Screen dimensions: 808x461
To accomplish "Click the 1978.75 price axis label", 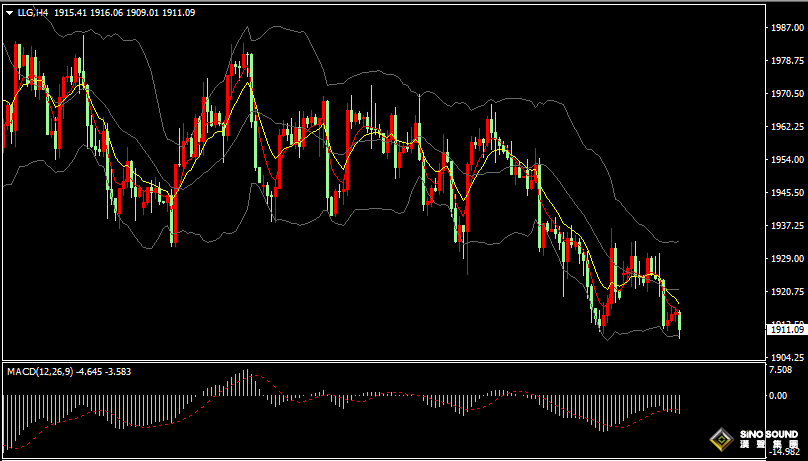I will click(x=783, y=61).
